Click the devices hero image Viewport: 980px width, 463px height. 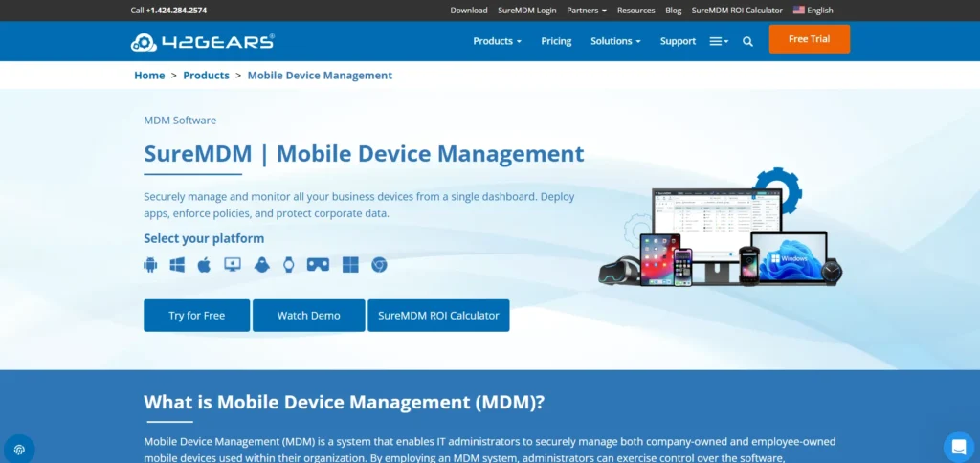click(721, 228)
